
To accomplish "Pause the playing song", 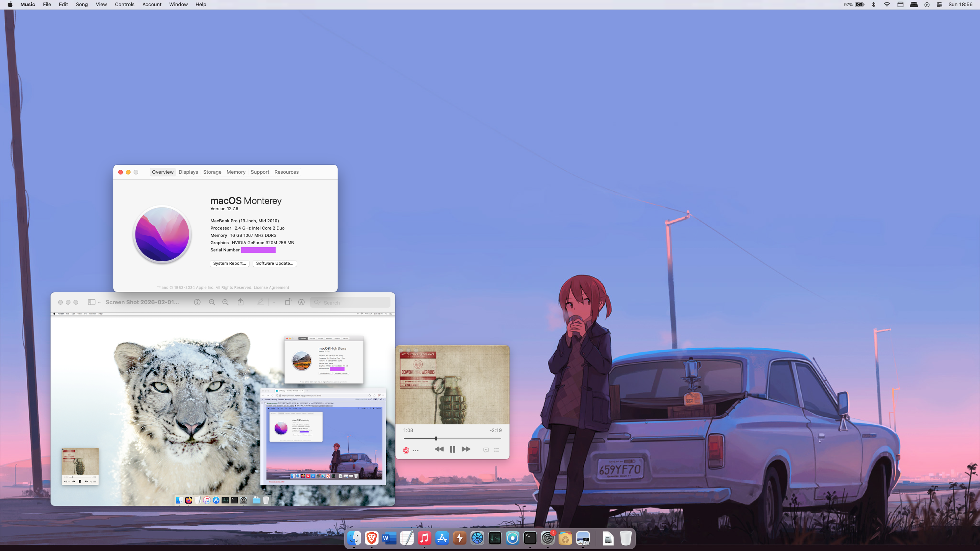I will point(452,449).
